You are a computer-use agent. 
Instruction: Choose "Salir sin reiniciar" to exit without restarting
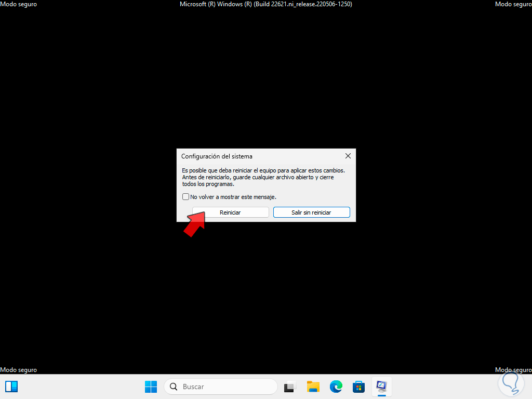click(311, 212)
